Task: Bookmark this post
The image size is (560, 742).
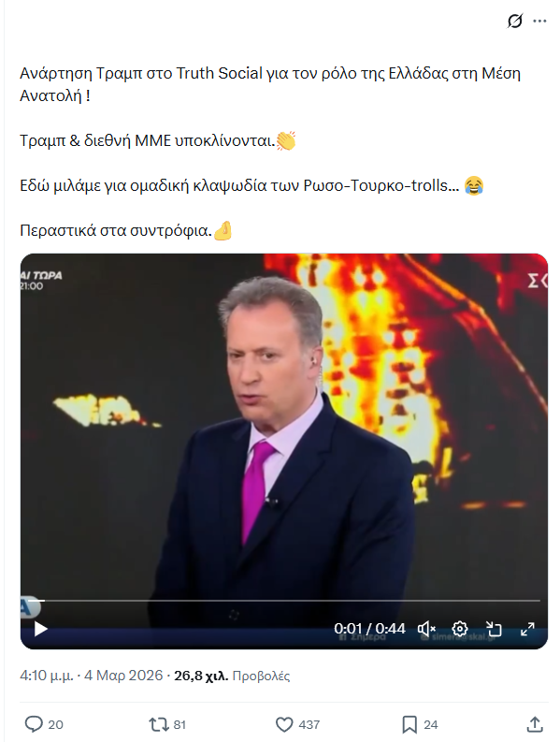Action: tap(409, 724)
